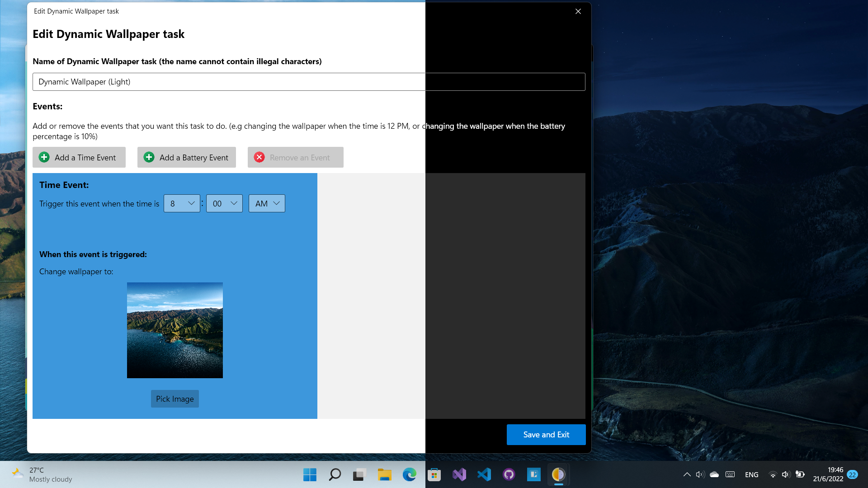Open the Windows Start menu
This screenshot has height=488, width=868.
pyautogui.click(x=310, y=474)
